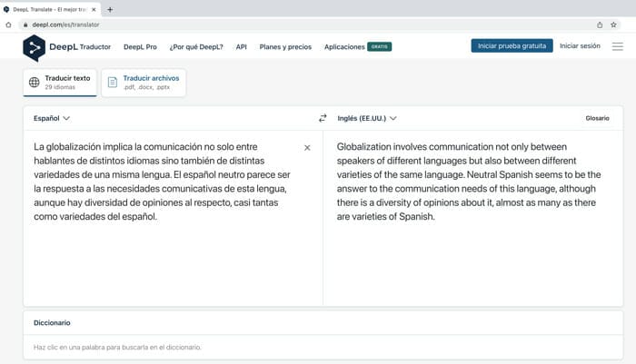This screenshot has height=364, width=636.
Task: Click the share icon in address bar
Action: (x=600, y=25)
